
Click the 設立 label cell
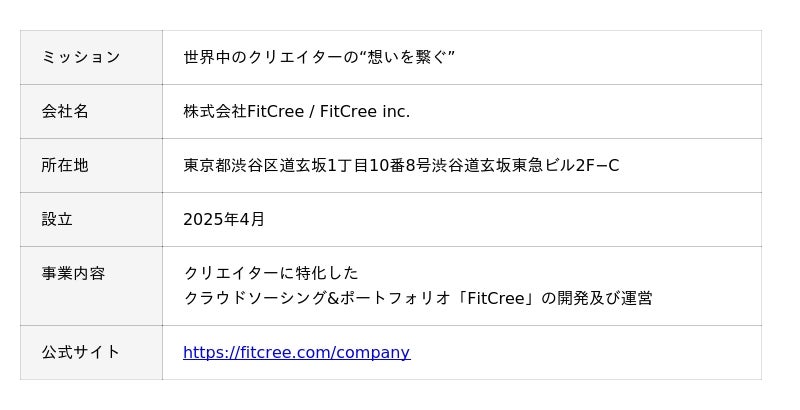[x=57, y=219]
